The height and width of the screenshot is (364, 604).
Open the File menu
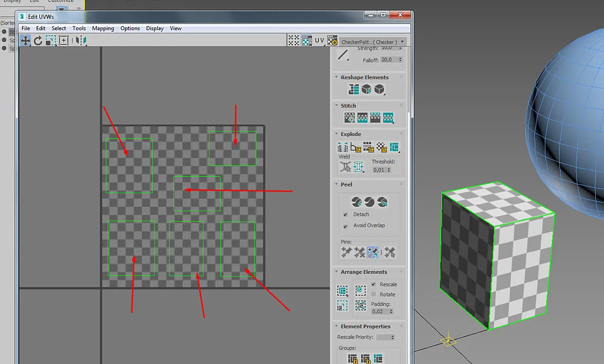click(x=26, y=29)
